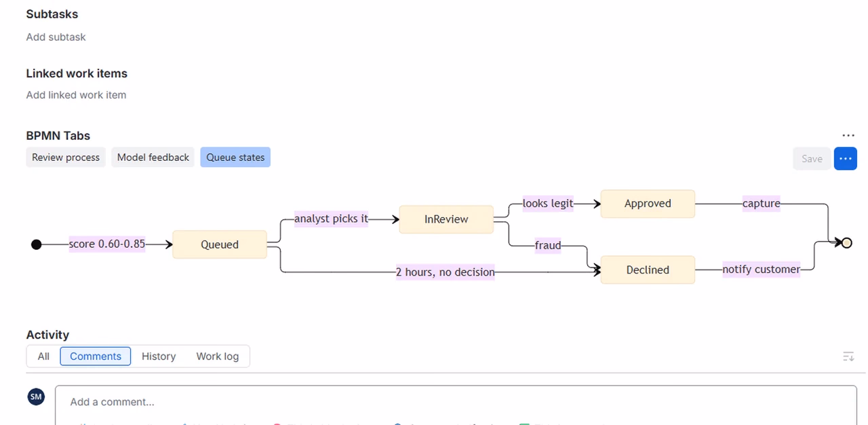Open the Review process tab
This screenshot has width=868, height=425.
66,158
